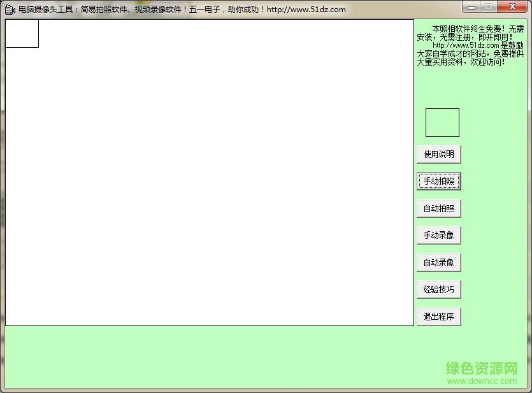
Task: Minimize the webcam tool window
Action: point(470,7)
